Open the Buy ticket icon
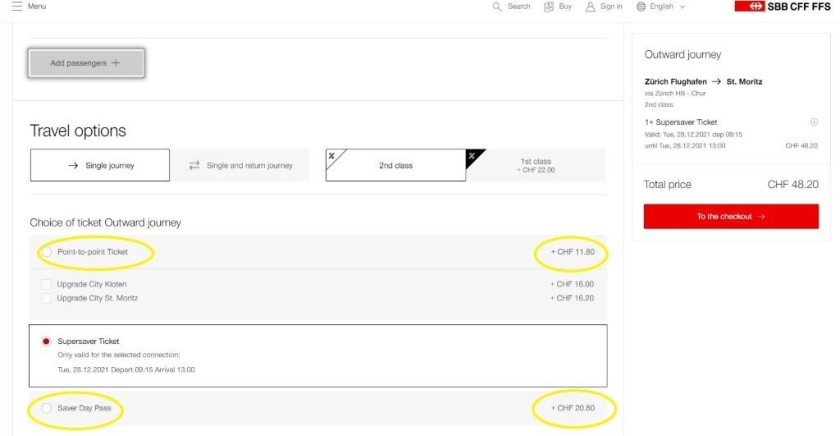 (549, 7)
